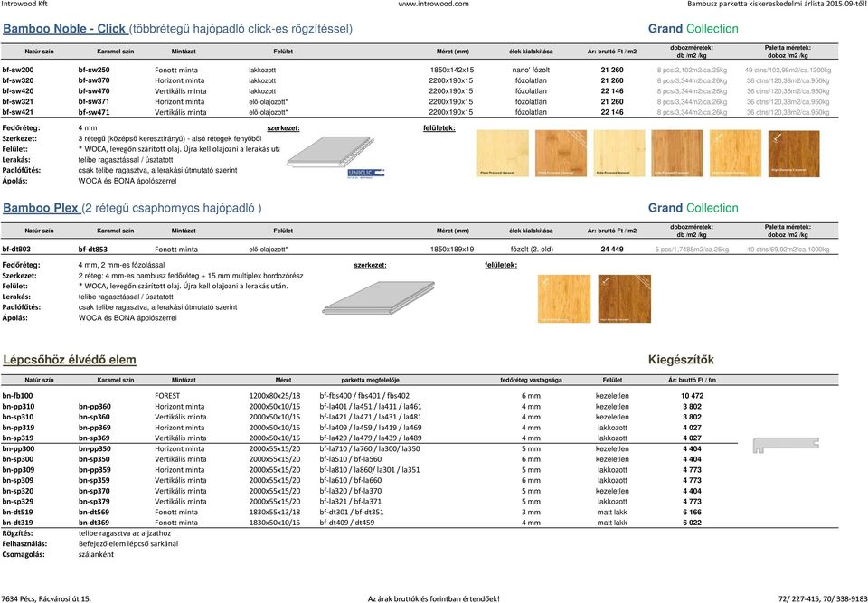Select the light Bamboo Plex surface swatch
The image size is (868, 603).
pos(563,298)
